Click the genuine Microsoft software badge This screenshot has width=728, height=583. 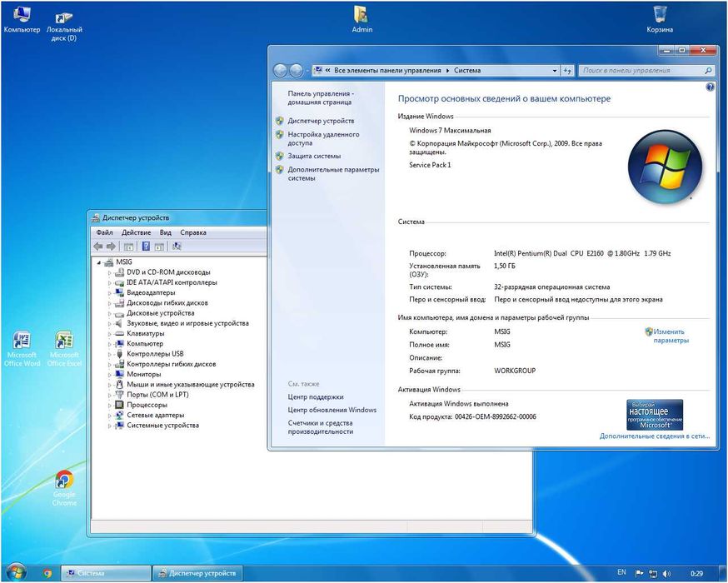(x=655, y=415)
